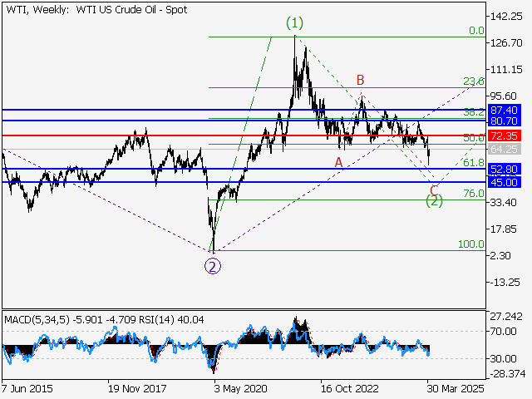Click the 76.0 Fibonacci level label
Image resolution: width=532 pixels, height=399 pixels.
(x=473, y=194)
